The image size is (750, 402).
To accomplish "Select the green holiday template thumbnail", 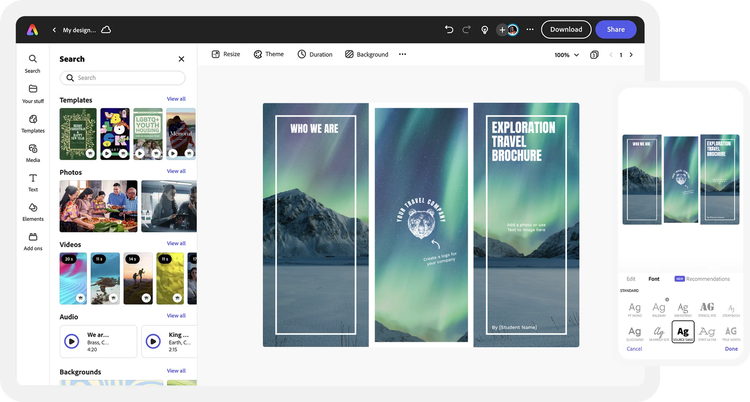I will coord(78,134).
